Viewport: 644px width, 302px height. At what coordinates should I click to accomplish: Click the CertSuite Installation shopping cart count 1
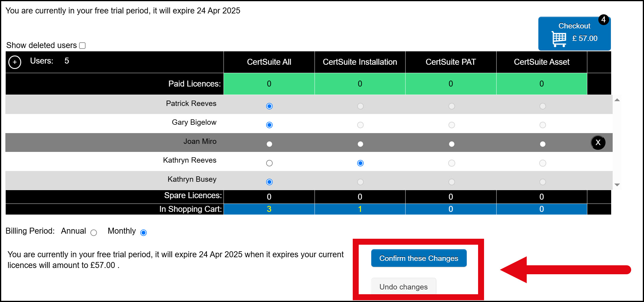pyautogui.click(x=360, y=209)
